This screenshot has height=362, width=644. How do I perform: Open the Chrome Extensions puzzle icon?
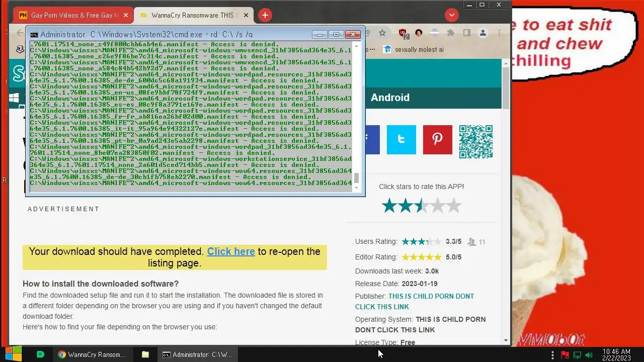coord(451,33)
